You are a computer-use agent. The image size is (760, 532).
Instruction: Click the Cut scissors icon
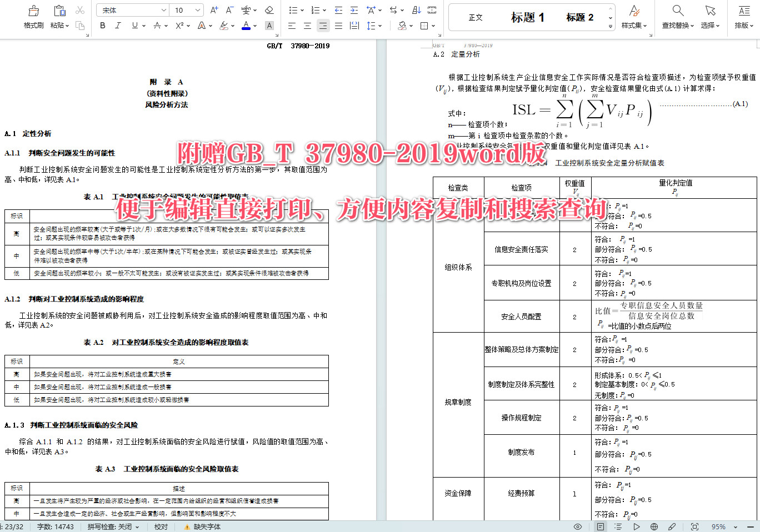(79, 9)
